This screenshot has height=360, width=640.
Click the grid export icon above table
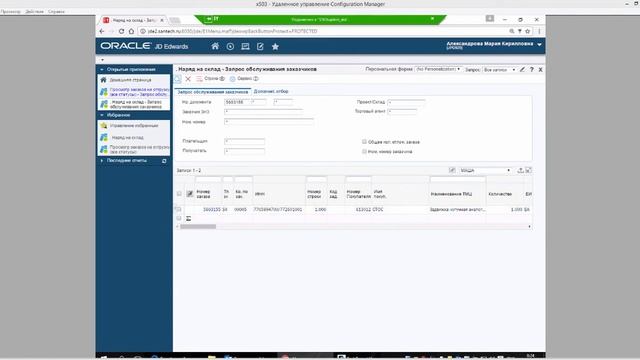[x=520, y=170]
